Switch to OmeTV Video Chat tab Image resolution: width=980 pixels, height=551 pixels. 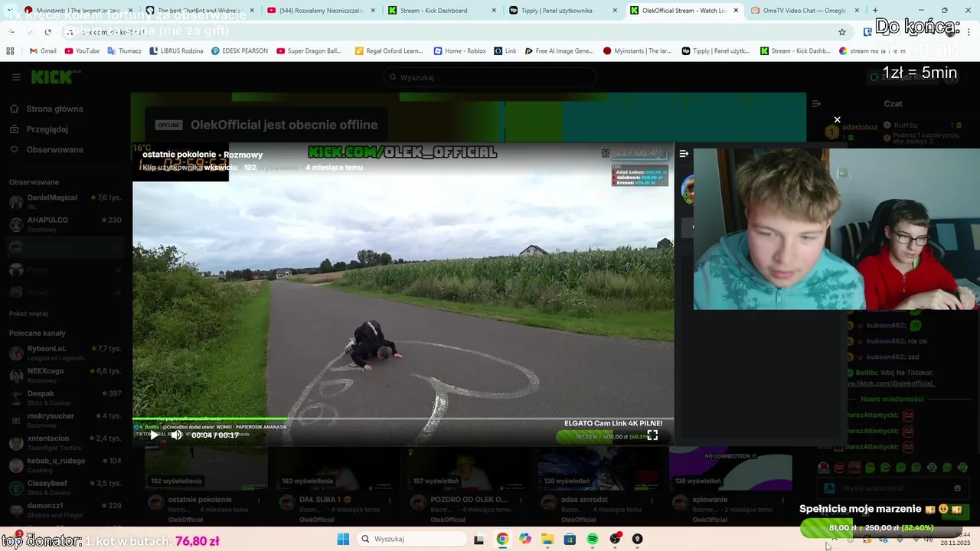pos(804,11)
